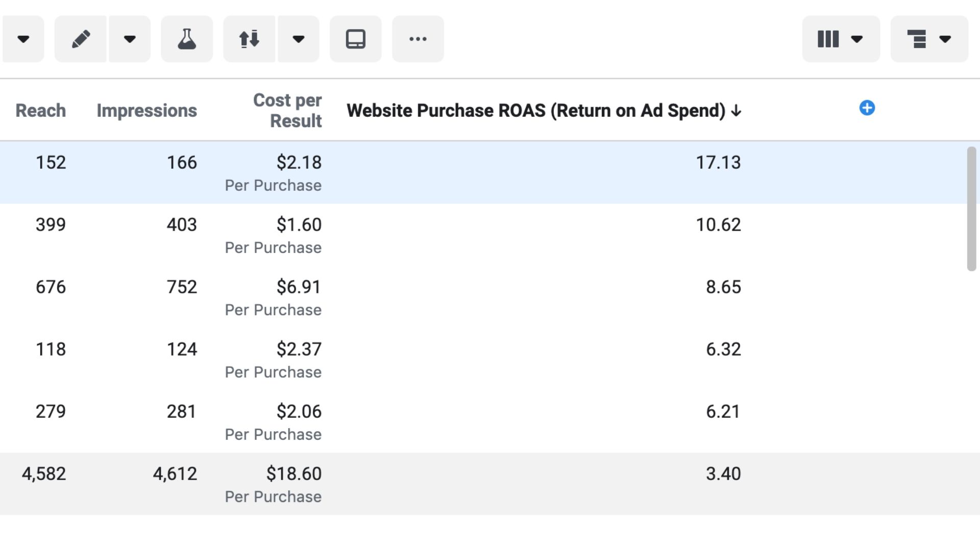Open the A/B Test flask icon

[187, 38]
